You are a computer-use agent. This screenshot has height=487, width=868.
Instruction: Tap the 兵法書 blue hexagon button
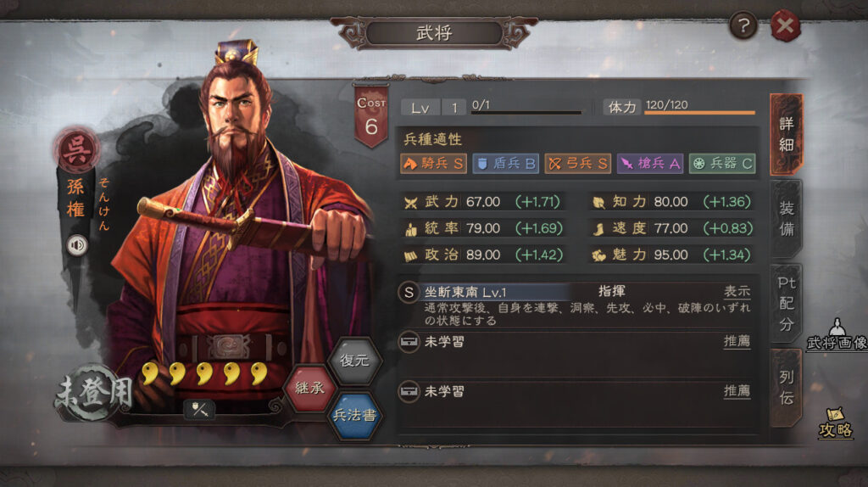coord(355,415)
